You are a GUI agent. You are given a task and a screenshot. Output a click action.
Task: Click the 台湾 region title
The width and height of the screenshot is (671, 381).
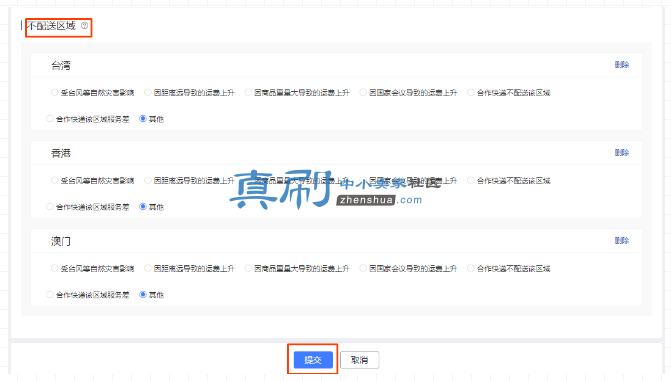pyautogui.click(x=61, y=65)
